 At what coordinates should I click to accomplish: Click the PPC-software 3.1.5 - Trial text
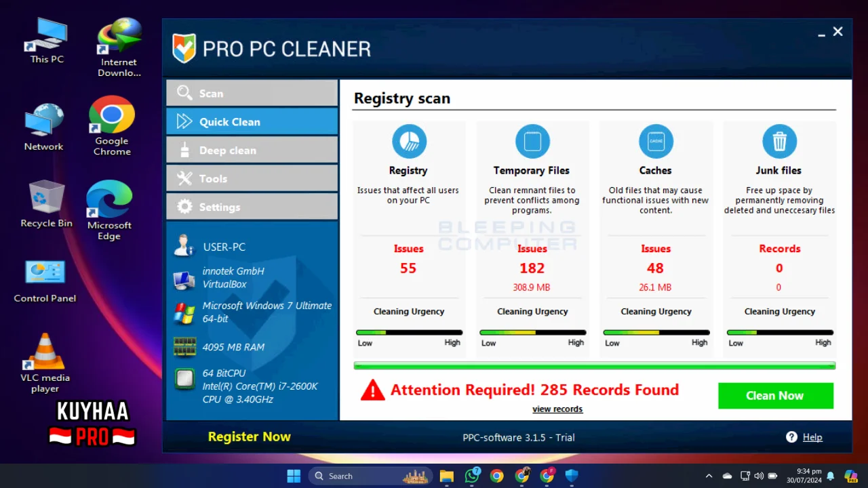tap(519, 437)
